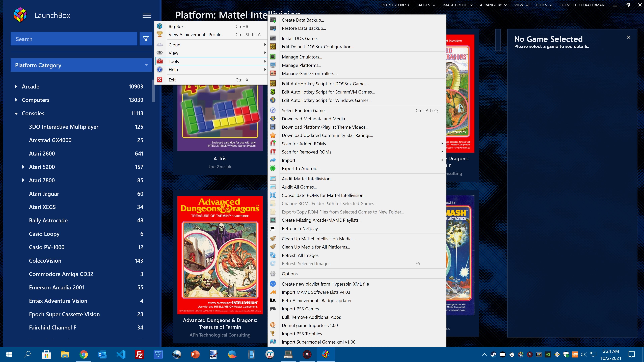This screenshot has height=362, width=644.
Task: Open the Arrange By dropdown
Action: [x=493, y=5]
